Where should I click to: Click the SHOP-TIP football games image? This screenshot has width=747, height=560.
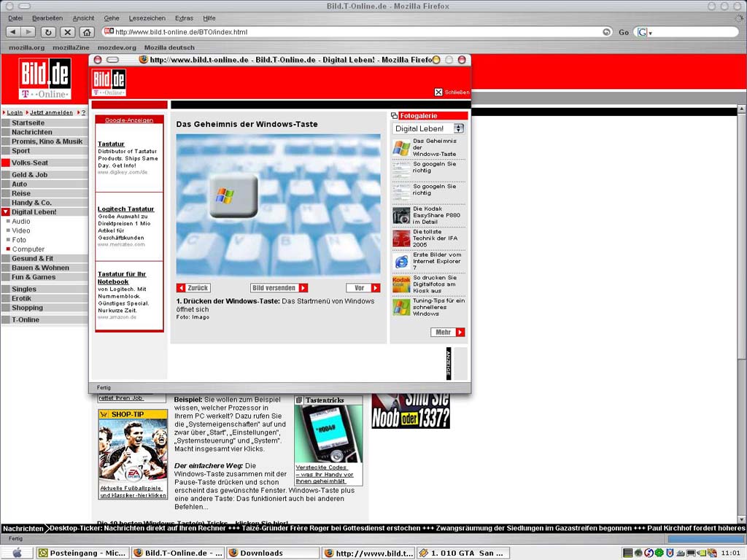pyautogui.click(x=133, y=451)
